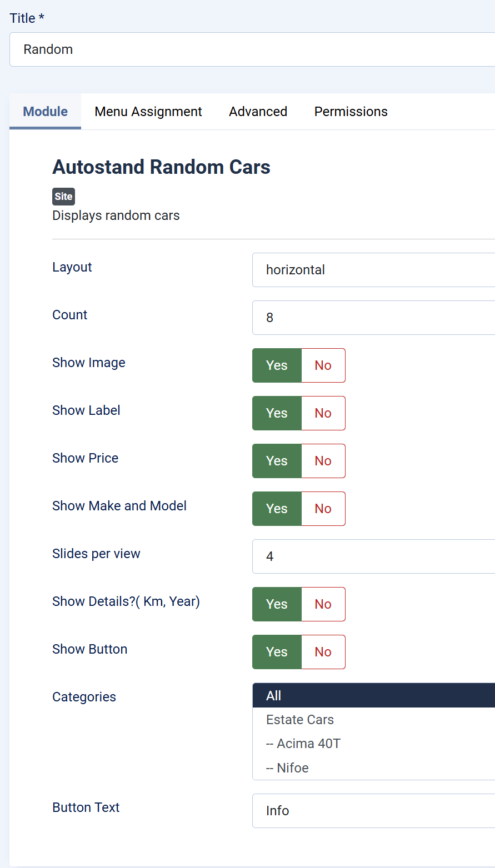The height and width of the screenshot is (868, 495).
Task: Disable Show Make and Model
Action: [x=323, y=509]
